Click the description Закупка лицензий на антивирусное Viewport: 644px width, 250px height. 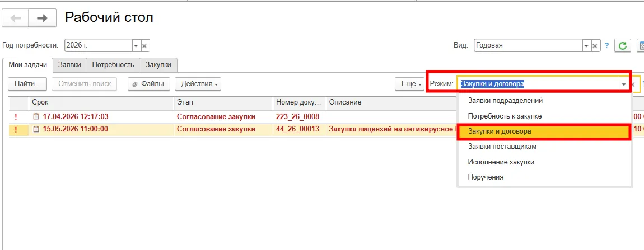click(x=393, y=130)
